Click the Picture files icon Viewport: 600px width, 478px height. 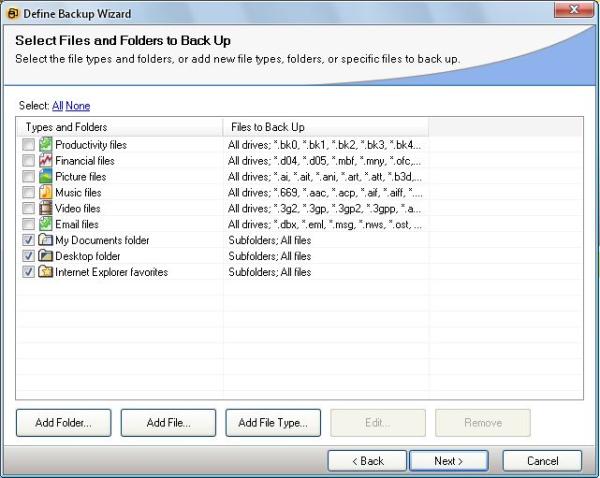pyautogui.click(x=46, y=176)
